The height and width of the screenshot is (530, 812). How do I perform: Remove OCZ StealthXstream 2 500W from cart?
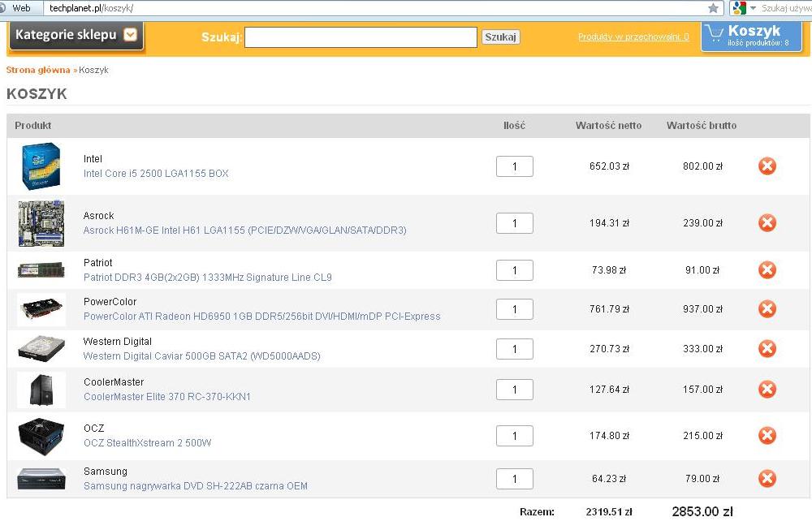coord(767,436)
